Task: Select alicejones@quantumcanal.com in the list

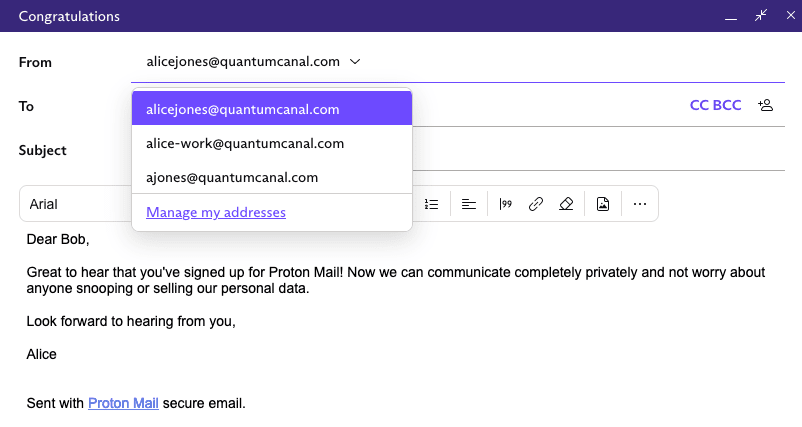Action: coord(272,108)
